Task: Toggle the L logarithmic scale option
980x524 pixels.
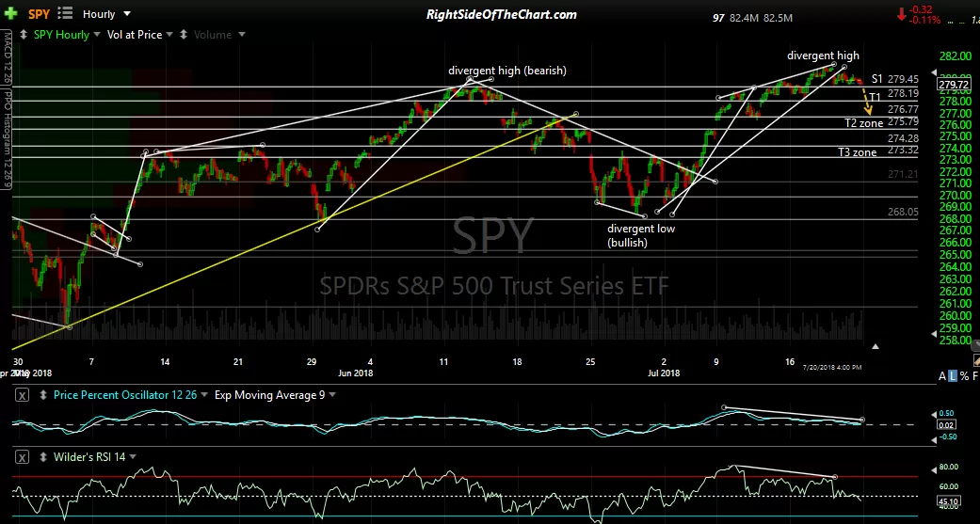Action: click(953, 376)
